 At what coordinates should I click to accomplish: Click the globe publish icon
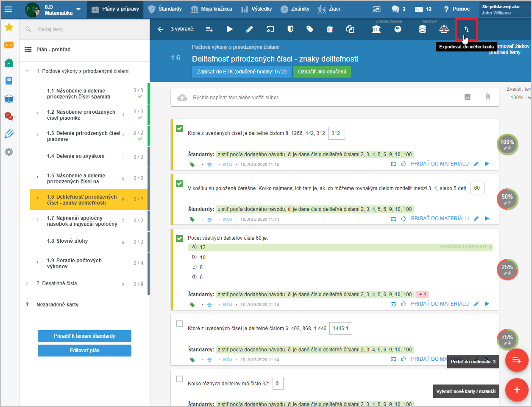tap(398, 29)
